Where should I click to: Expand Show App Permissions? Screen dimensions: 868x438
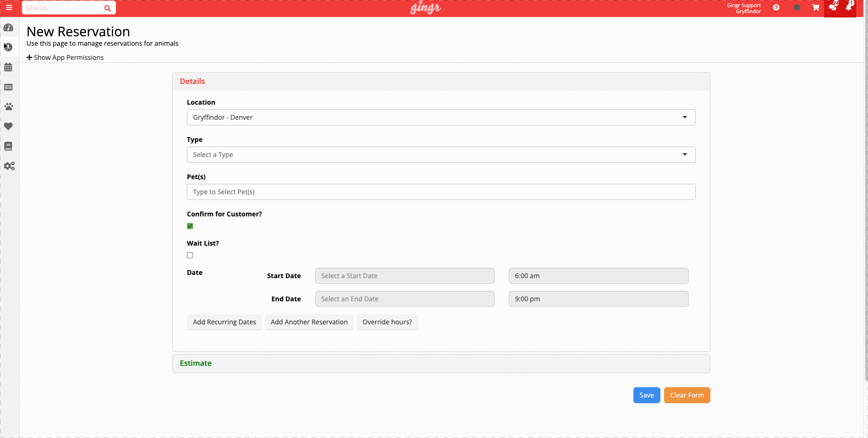click(65, 58)
